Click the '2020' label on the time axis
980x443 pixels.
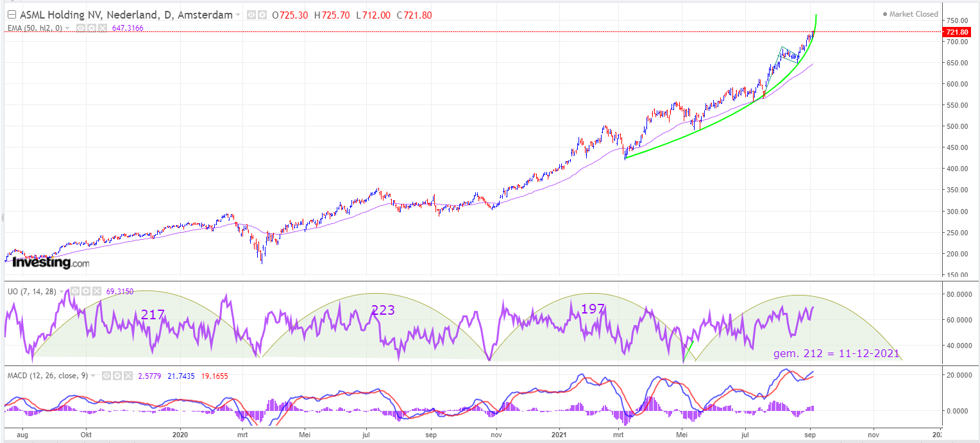pyautogui.click(x=180, y=434)
